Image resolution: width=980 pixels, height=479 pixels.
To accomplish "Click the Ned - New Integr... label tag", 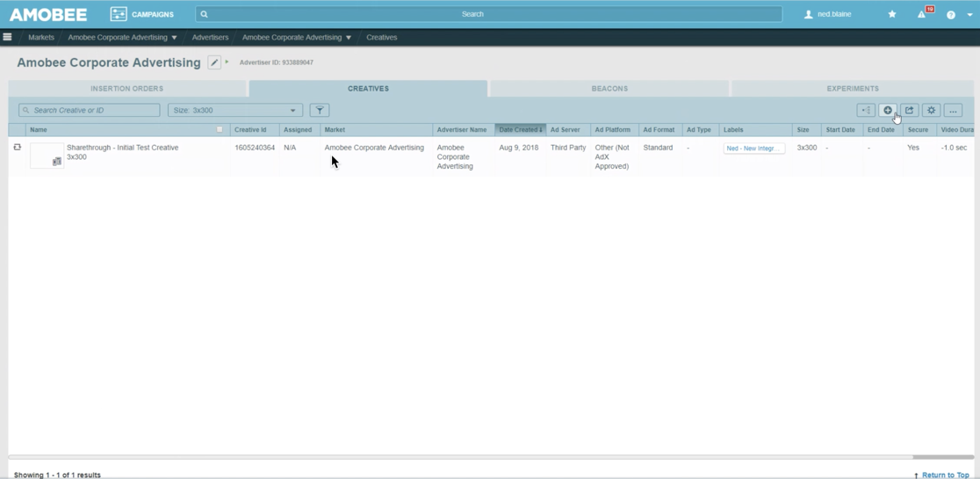I will pos(753,149).
